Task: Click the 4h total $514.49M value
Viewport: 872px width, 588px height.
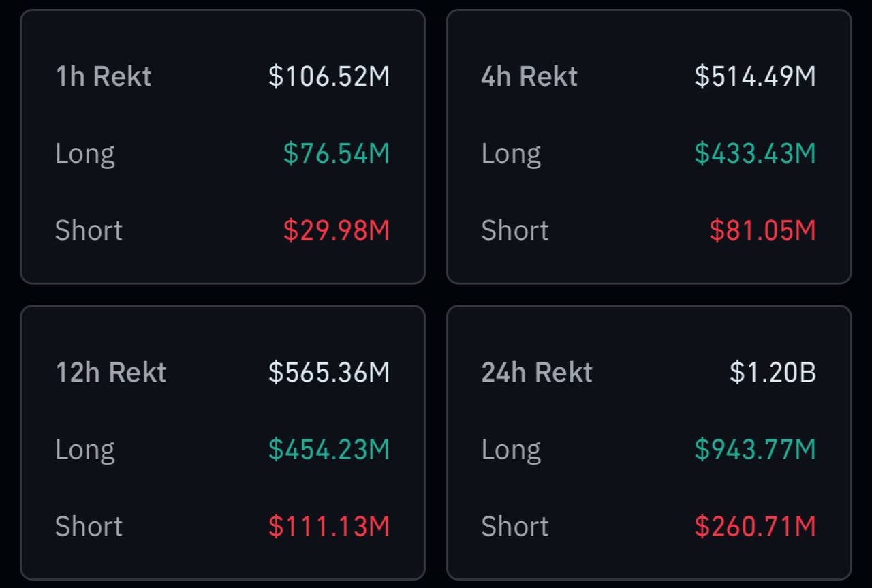Action: tap(755, 76)
